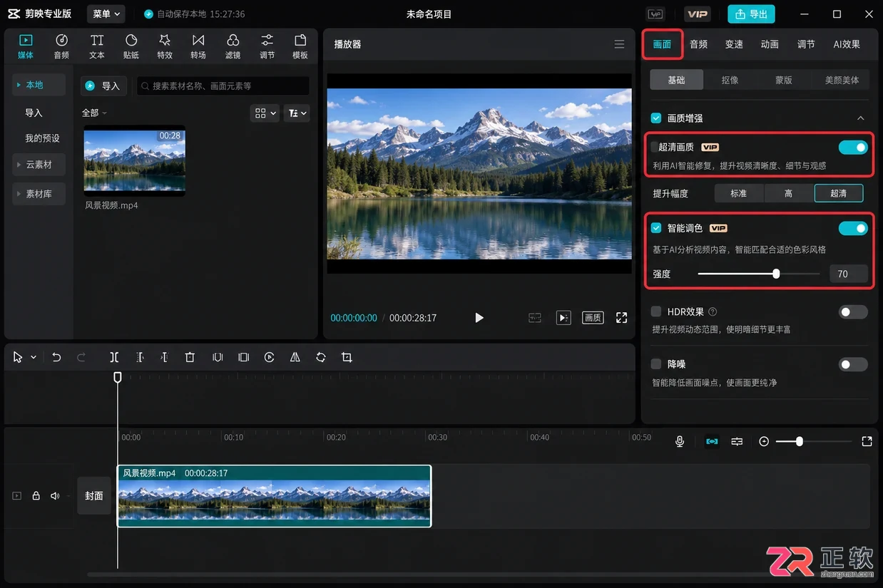Enable the 降噪 switch
This screenshot has width=883, height=588.
(853, 364)
